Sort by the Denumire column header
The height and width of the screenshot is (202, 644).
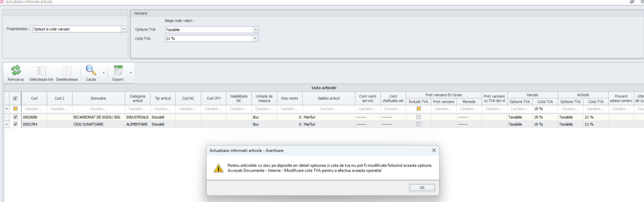click(98, 98)
